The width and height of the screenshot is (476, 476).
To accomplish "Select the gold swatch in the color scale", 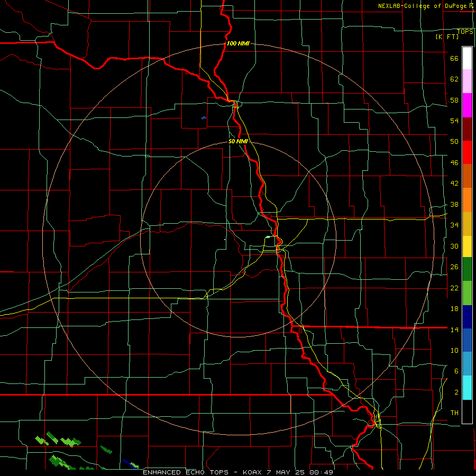I will click(467, 224).
